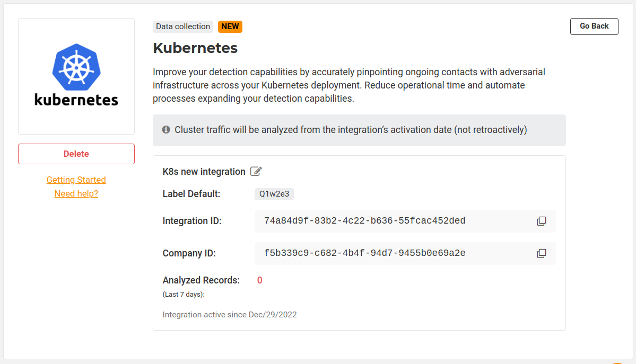The image size is (636, 364).
Task: Open the Need help? link
Action: click(76, 193)
